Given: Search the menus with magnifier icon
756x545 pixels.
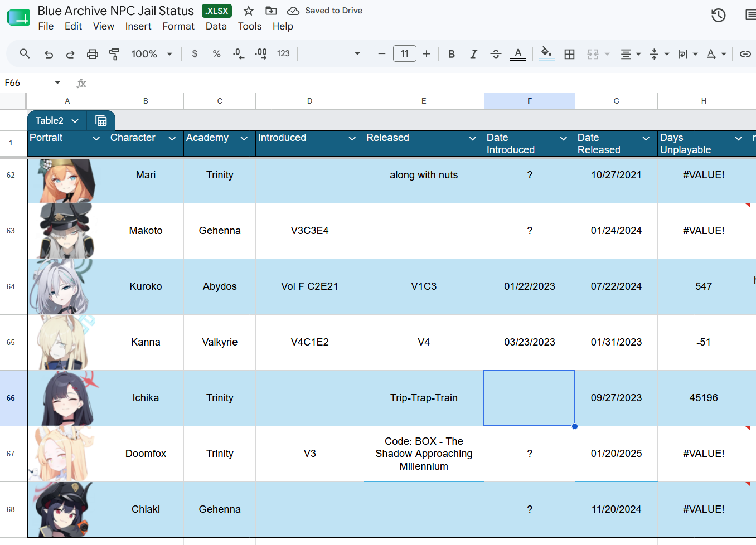Looking at the screenshot, I should (x=25, y=53).
